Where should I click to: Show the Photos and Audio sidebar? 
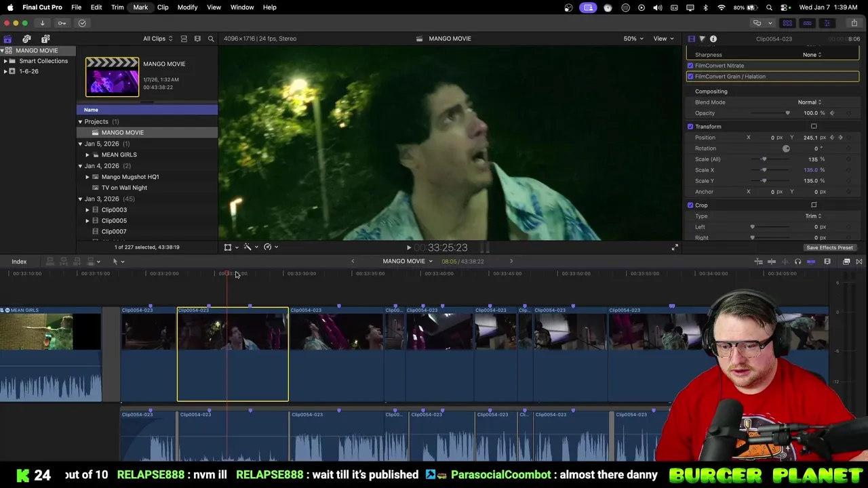pyautogui.click(x=26, y=39)
